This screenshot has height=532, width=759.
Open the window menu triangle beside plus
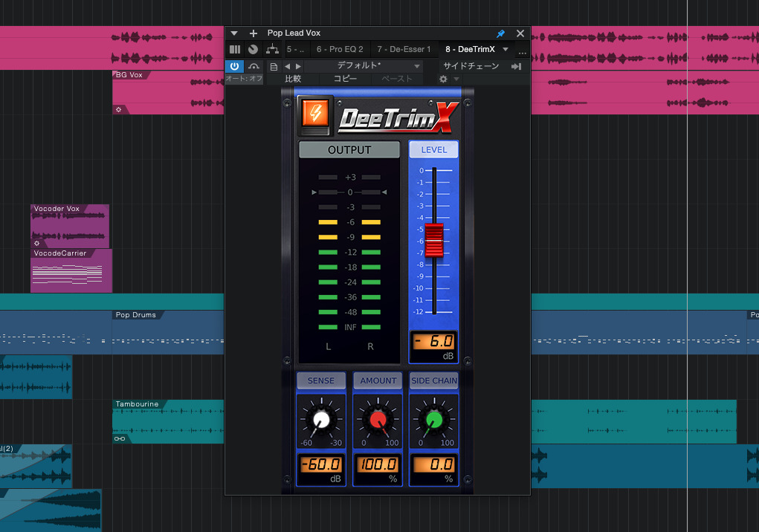[x=234, y=33]
